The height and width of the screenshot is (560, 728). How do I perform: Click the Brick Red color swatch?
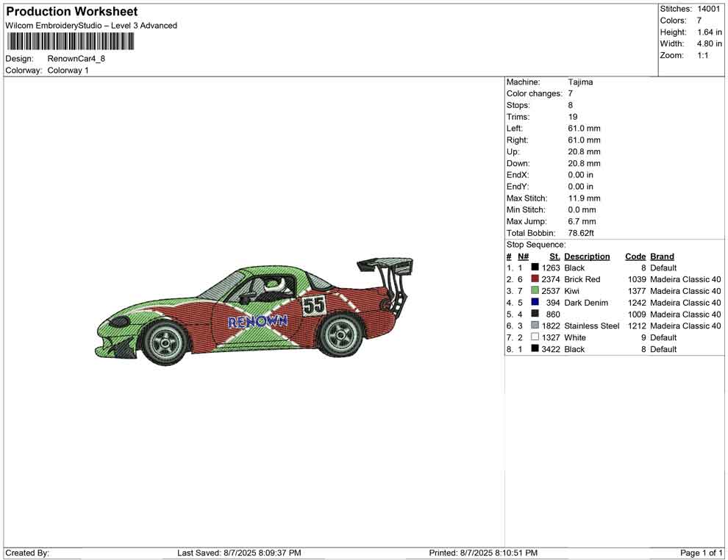click(535, 279)
